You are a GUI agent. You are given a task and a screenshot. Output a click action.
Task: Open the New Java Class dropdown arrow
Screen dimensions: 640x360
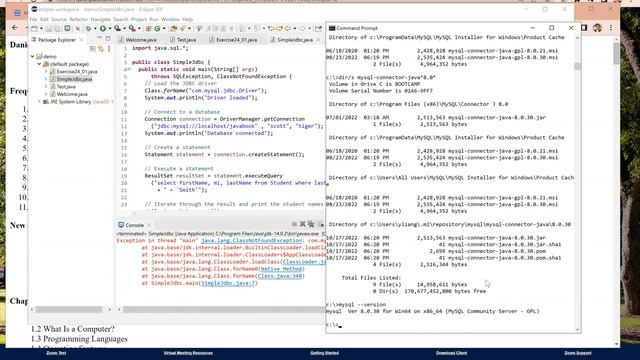[x=164, y=29]
